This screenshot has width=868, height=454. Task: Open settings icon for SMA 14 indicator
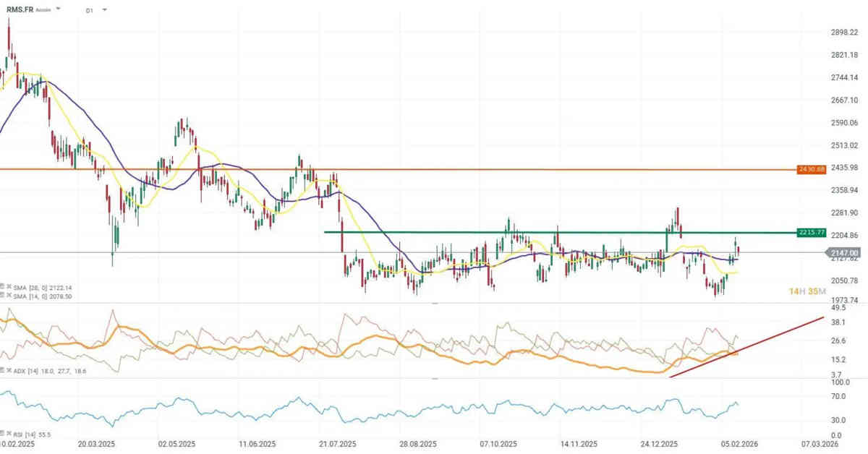(x=2, y=295)
